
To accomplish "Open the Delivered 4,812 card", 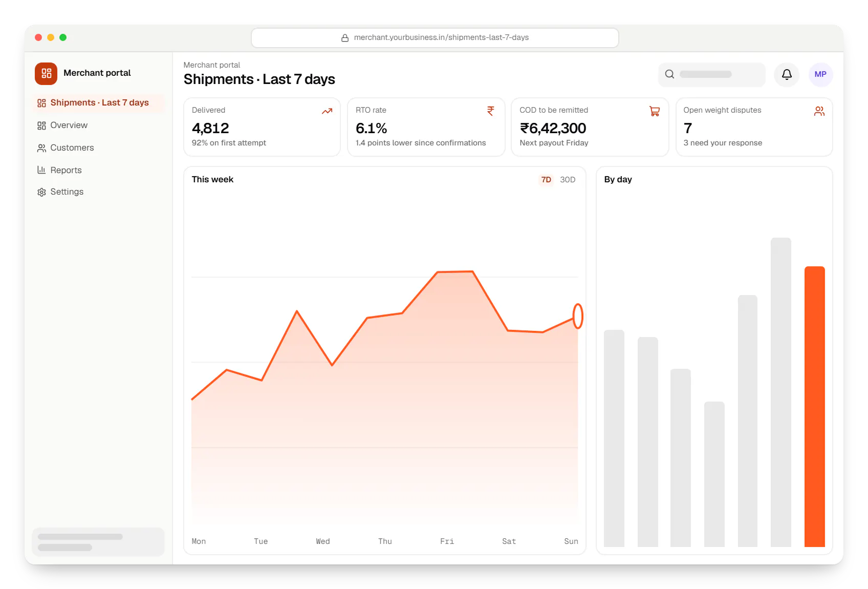I will pyautogui.click(x=262, y=127).
